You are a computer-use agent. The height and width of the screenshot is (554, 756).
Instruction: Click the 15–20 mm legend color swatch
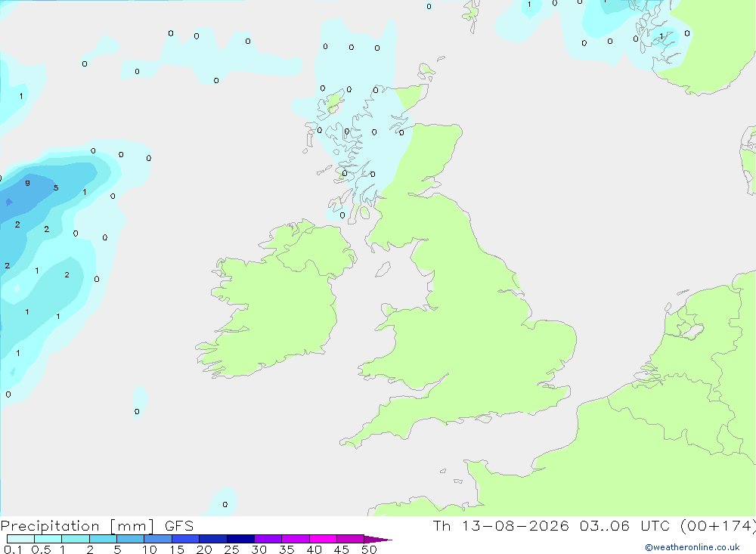(185, 539)
